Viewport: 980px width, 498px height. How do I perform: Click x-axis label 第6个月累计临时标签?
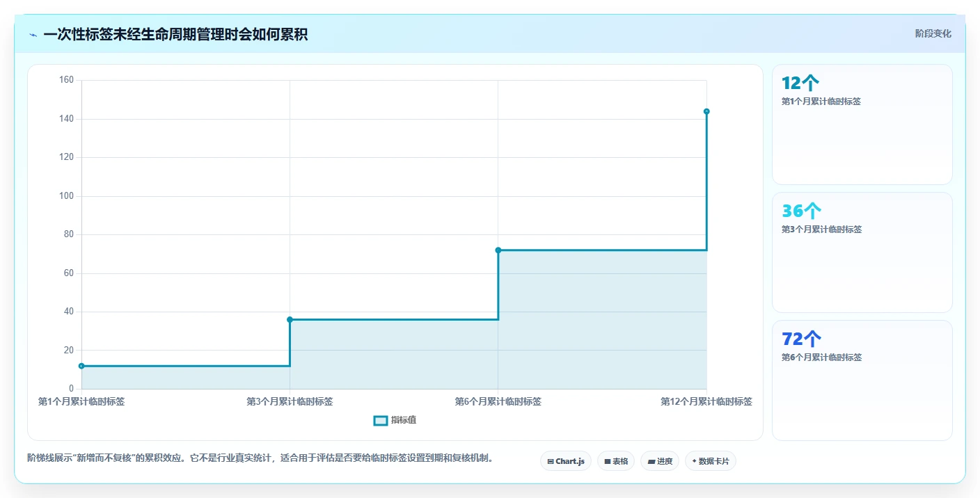point(498,401)
